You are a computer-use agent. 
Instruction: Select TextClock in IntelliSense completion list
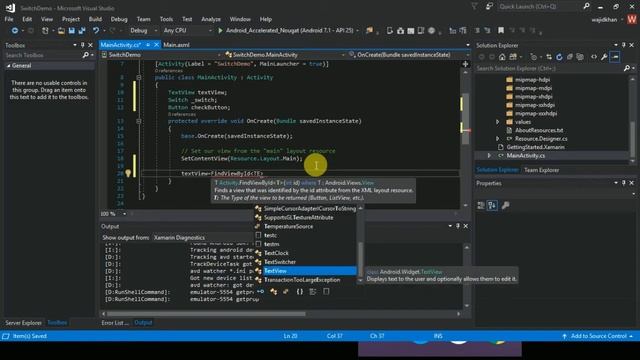click(305, 253)
